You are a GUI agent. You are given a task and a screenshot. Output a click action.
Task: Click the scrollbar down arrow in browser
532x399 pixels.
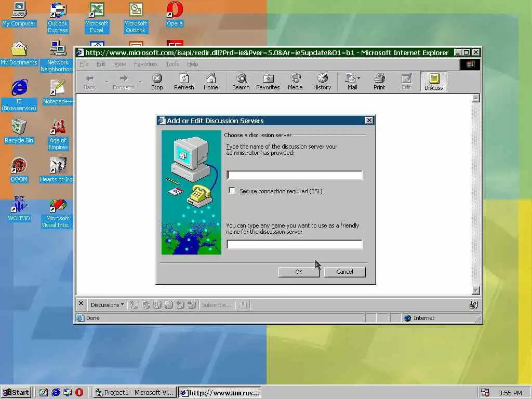click(x=476, y=290)
